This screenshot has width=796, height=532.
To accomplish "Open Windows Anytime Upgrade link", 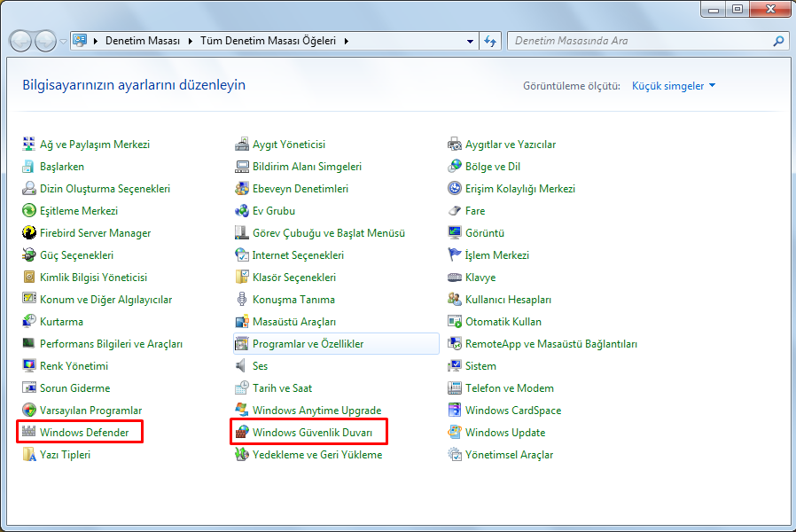I will (316, 411).
